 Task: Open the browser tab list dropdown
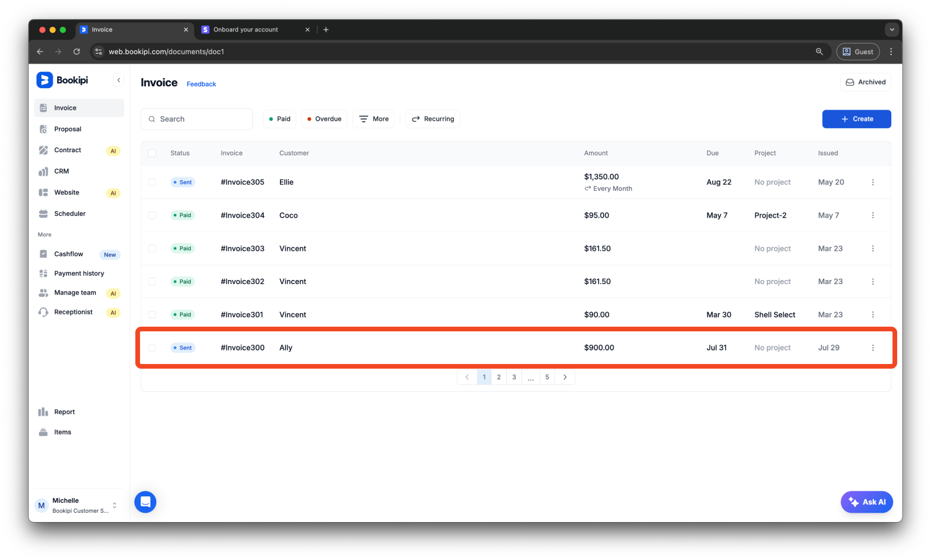tap(891, 29)
